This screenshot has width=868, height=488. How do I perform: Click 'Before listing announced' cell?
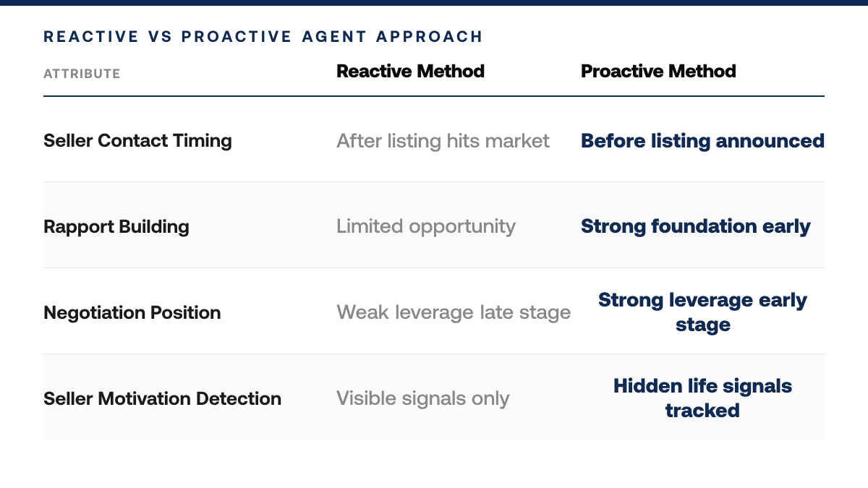[702, 140]
